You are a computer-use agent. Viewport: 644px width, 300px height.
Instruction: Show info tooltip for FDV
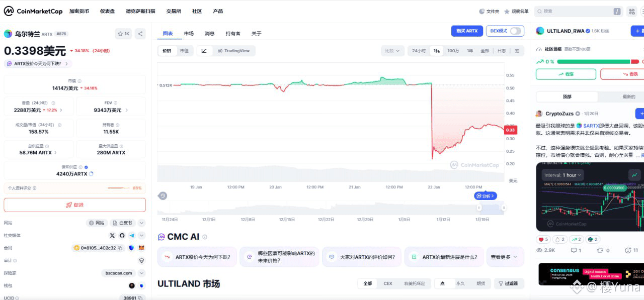(115, 103)
